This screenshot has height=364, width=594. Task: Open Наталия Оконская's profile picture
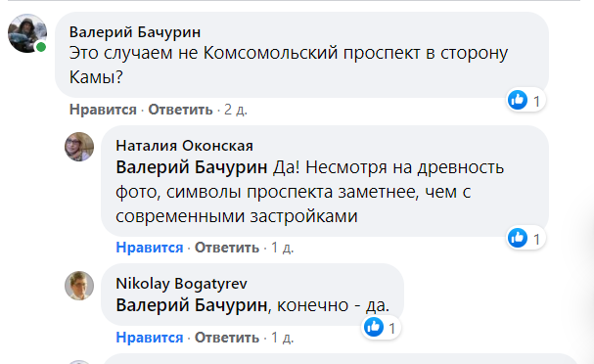(x=79, y=147)
